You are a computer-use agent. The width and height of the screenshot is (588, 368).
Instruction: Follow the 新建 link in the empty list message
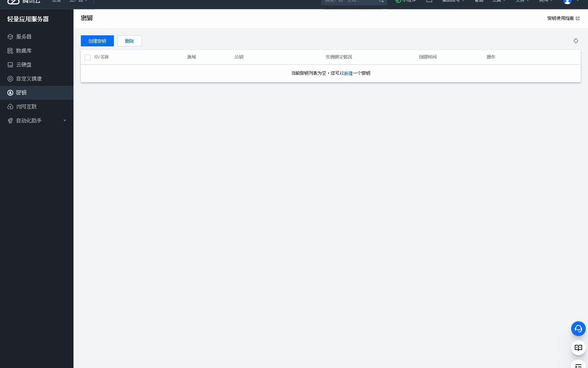[348, 73]
